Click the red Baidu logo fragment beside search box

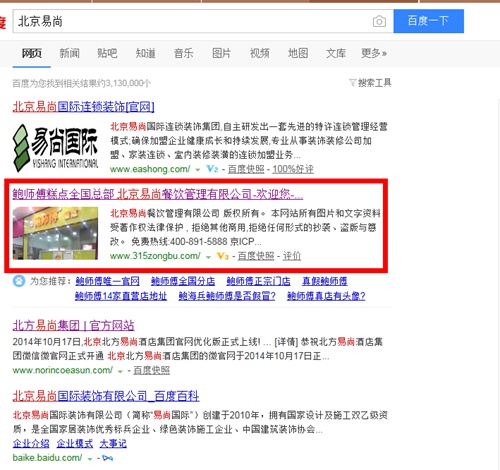pos(3,23)
